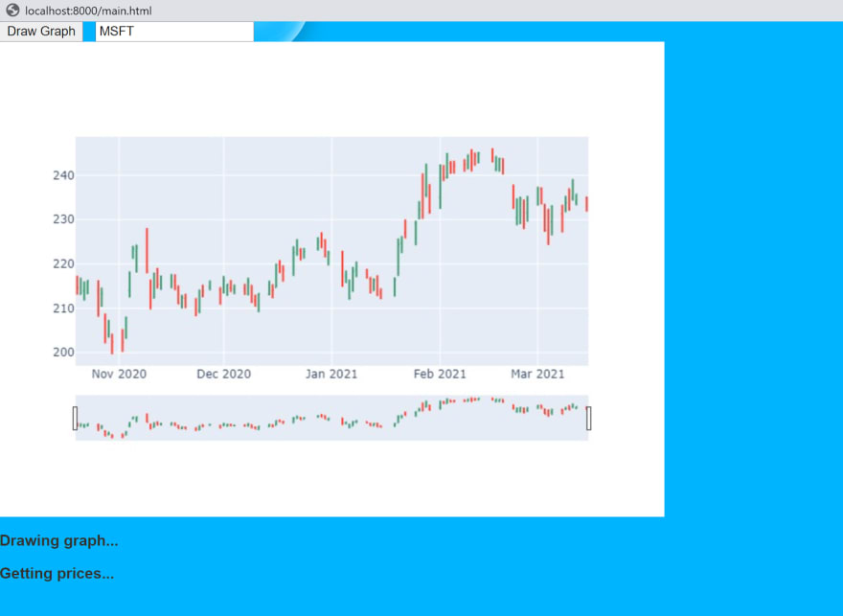Click the 230 y-axis label
This screenshot has width=843, height=616.
63,219
